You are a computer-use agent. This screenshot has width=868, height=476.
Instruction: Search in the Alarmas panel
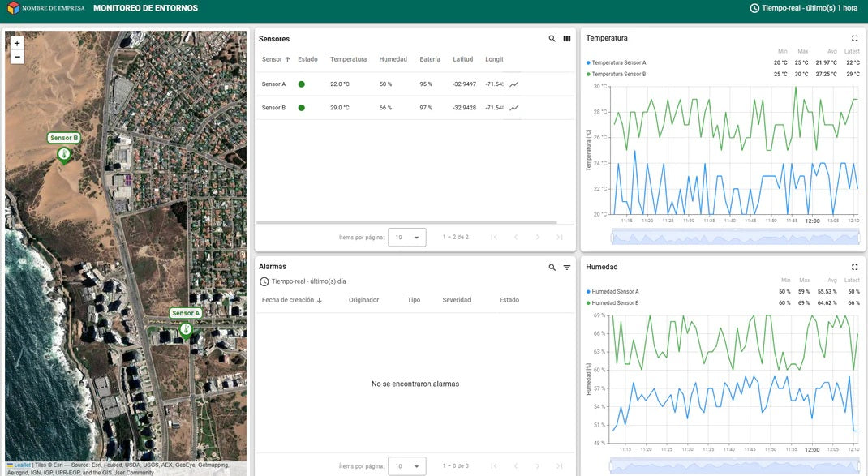[552, 268]
